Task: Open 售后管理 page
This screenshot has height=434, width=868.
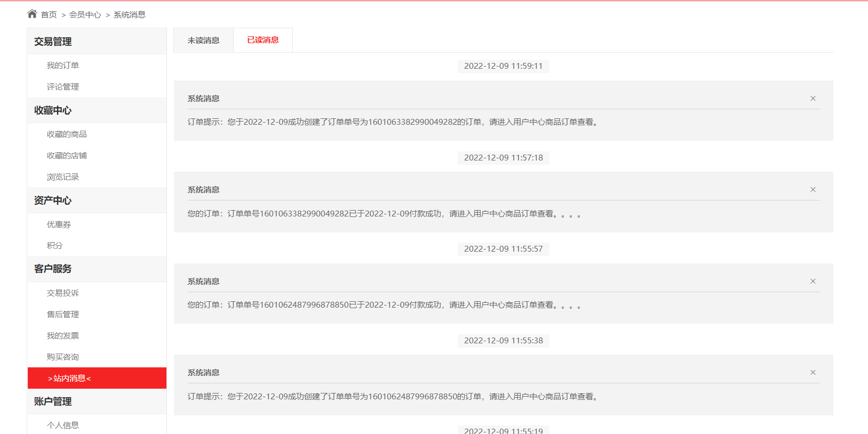Action: coord(62,314)
